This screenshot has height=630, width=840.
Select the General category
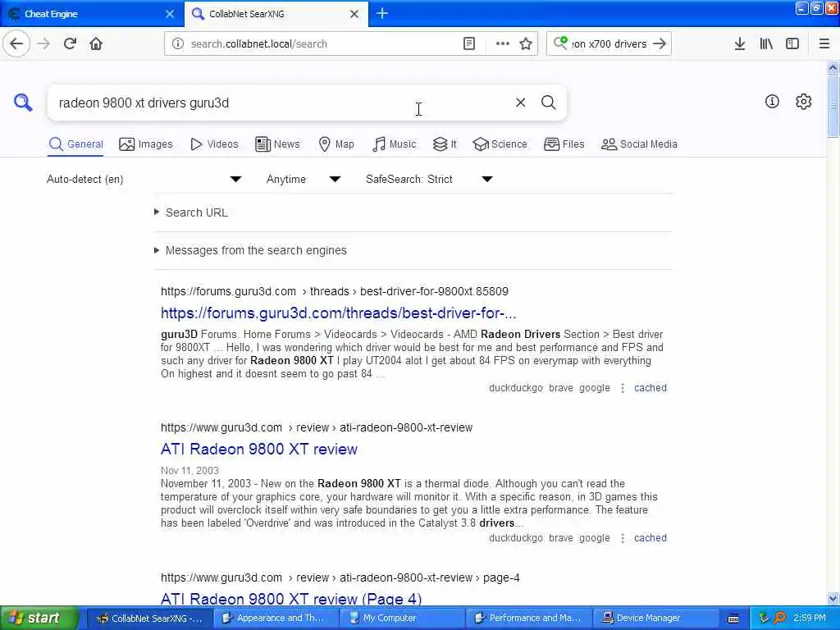point(75,144)
